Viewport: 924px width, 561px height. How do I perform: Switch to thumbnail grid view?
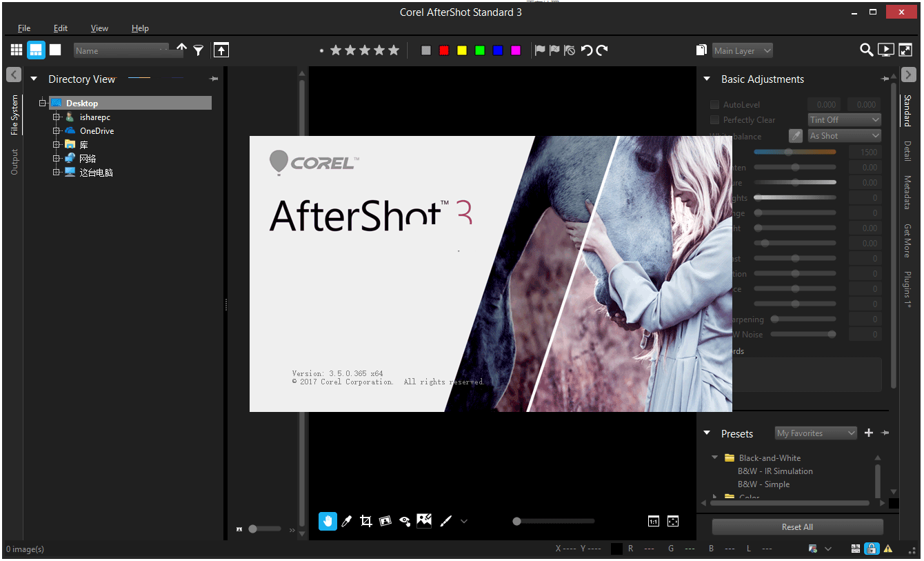tap(17, 50)
